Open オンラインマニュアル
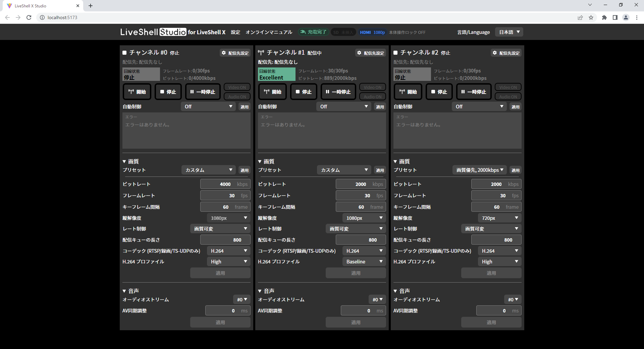The image size is (644, 349). point(268,32)
